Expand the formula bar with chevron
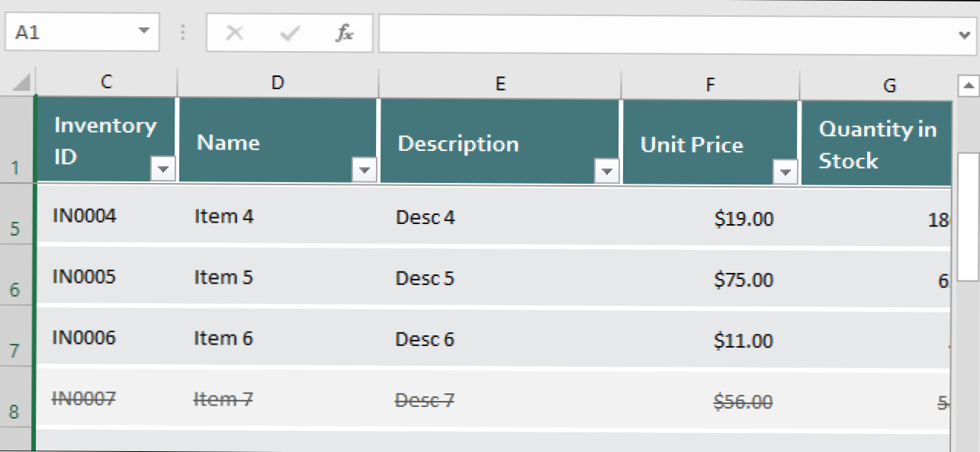This screenshot has height=452, width=980. tap(964, 34)
